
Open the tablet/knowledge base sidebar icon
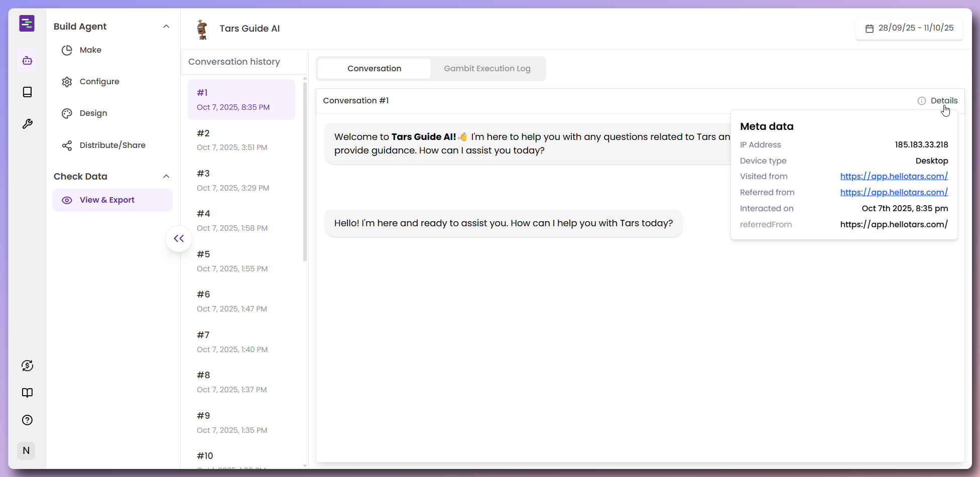click(27, 92)
